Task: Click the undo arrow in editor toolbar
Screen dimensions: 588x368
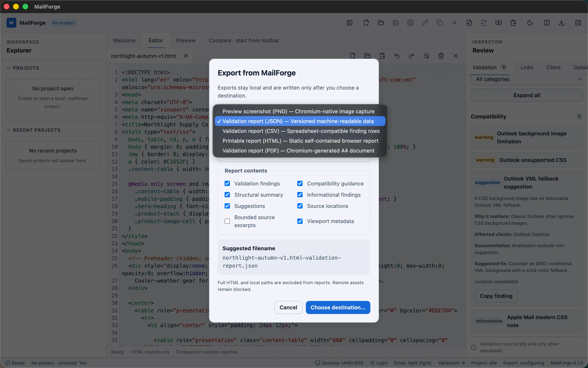Action: tap(397, 56)
